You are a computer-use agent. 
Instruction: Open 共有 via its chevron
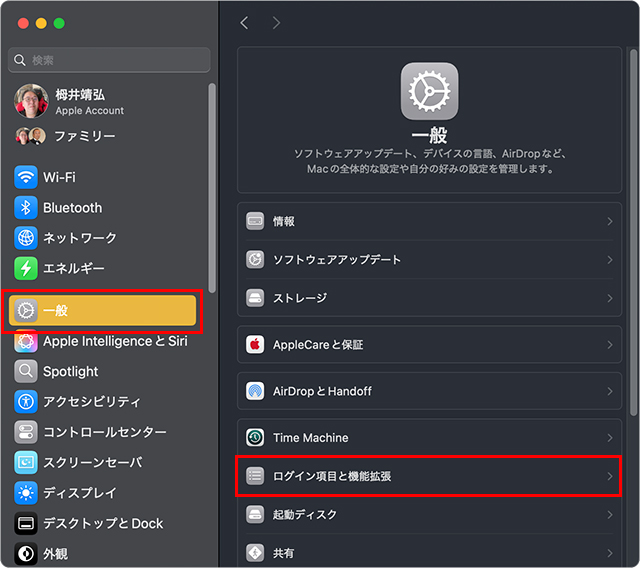point(610,553)
